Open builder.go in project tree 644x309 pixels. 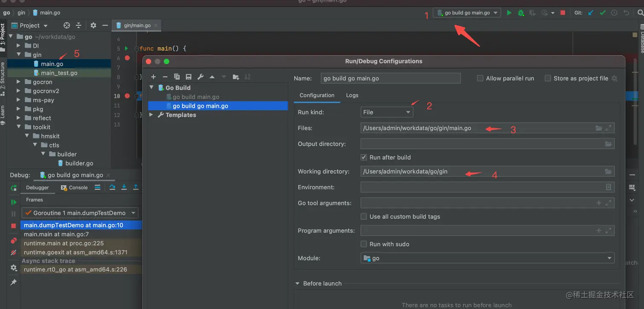click(x=79, y=163)
